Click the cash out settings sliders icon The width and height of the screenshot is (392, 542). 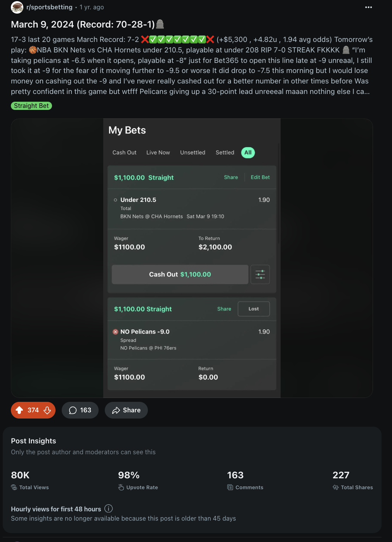tap(260, 274)
